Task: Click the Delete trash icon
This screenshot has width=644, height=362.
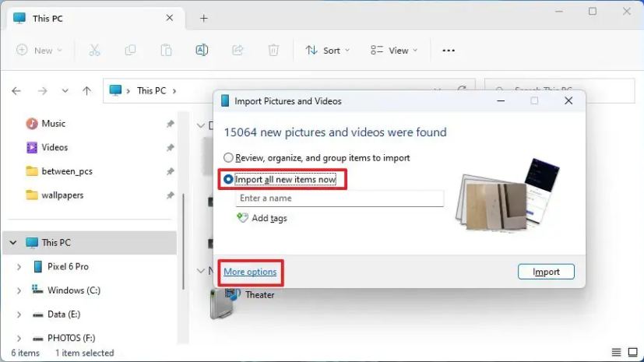Action: pyautogui.click(x=273, y=50)
